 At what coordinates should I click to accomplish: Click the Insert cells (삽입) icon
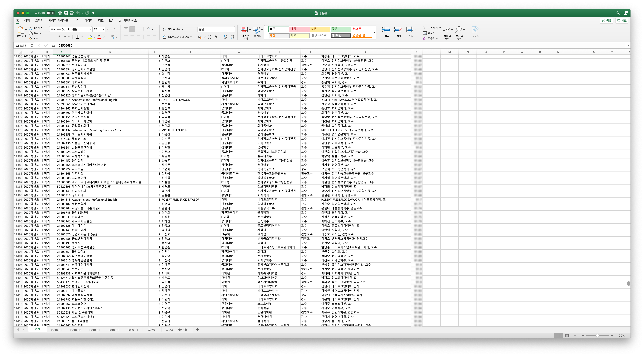coord(386,30)
